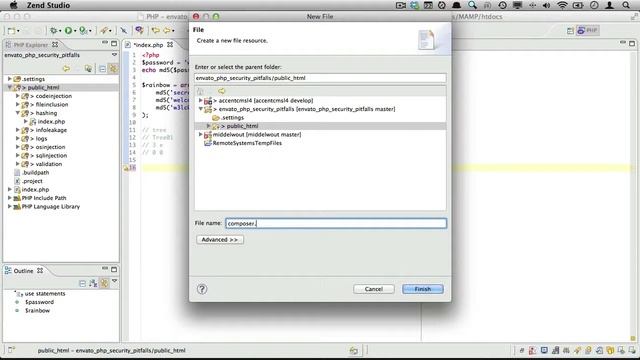The image size is (640, 360).
Task: Toggle Link with Editor in PHP Explorer
Action: (113, 69)
